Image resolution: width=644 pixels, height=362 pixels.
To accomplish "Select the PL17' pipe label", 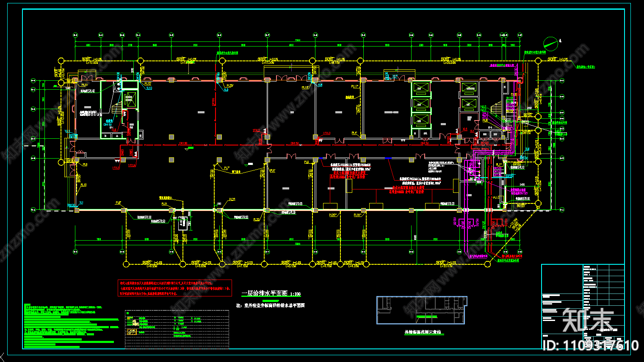I will [x=355, y=86].
